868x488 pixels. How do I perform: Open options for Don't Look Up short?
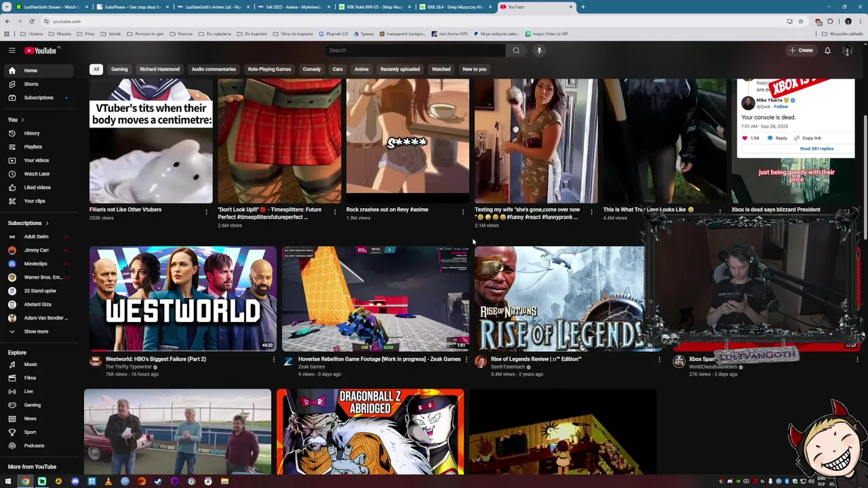(x=334, y=212)
